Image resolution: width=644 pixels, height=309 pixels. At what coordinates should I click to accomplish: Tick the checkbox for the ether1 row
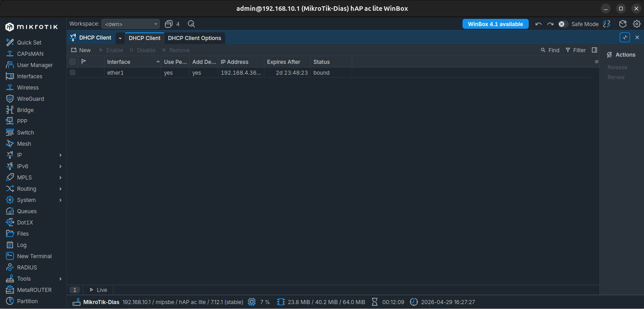coord(73,72)
